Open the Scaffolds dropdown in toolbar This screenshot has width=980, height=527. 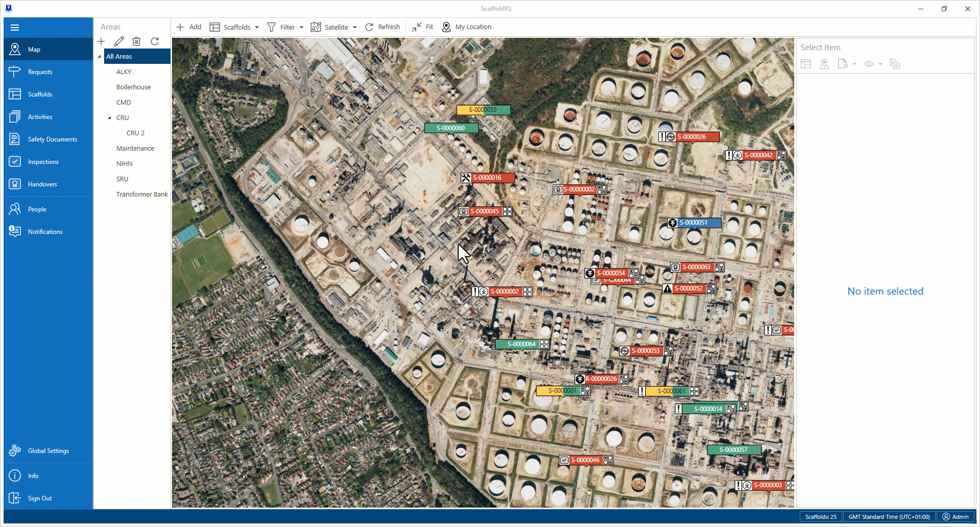pos(235,27)
